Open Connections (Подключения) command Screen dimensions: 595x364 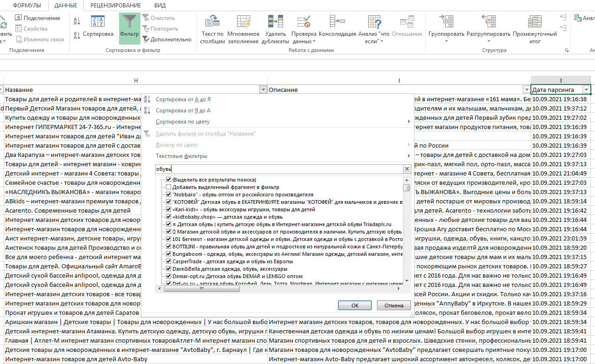pos(37,18)
